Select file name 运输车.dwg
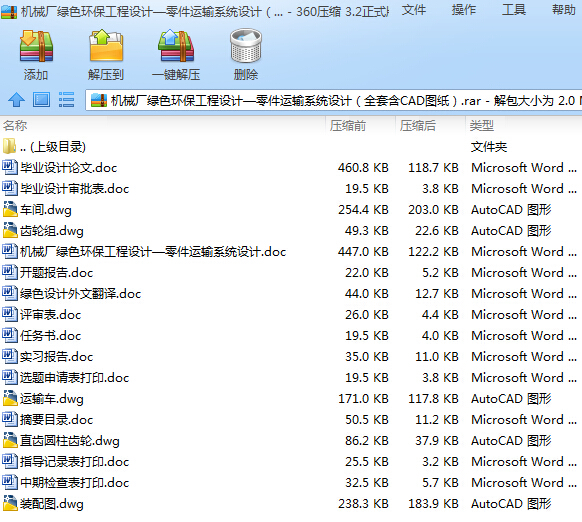Viewport: 582px width, 522px height. point(52,399)
